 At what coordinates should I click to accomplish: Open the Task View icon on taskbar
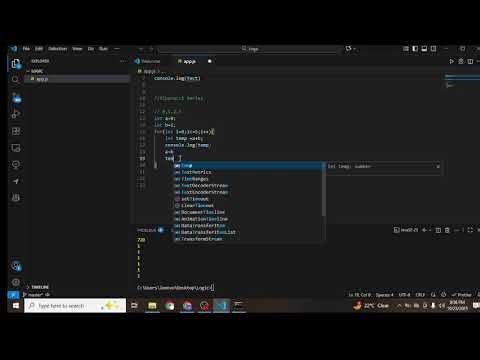[134, 305]
